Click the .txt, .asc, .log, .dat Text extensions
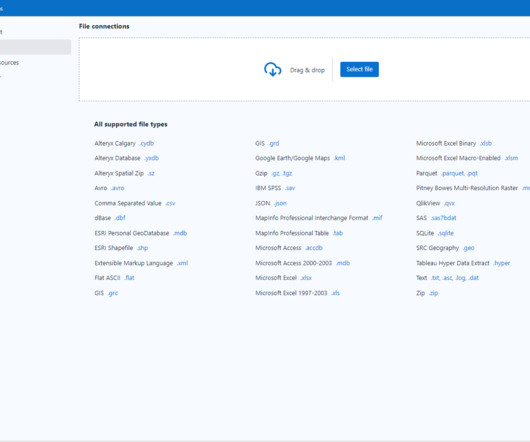 (455, 278)
